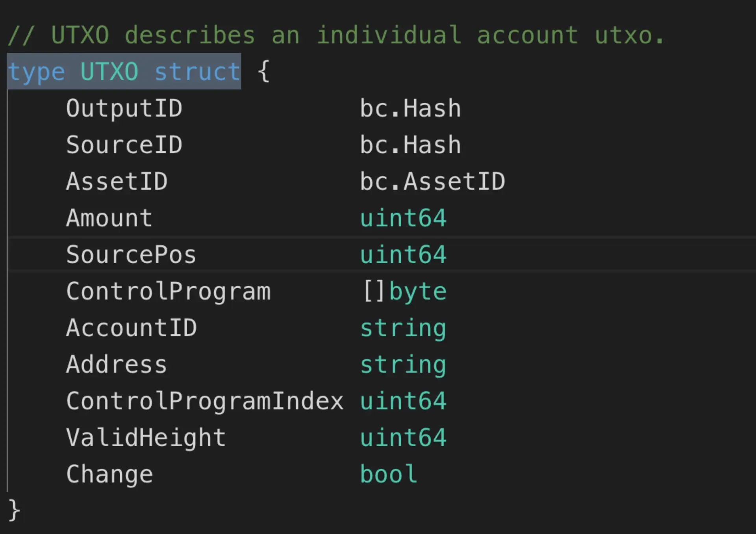Image resolution: width=756 pixels, height=534 pixels.
Task: Click the bool type beside Change
Action: [388, 475]
